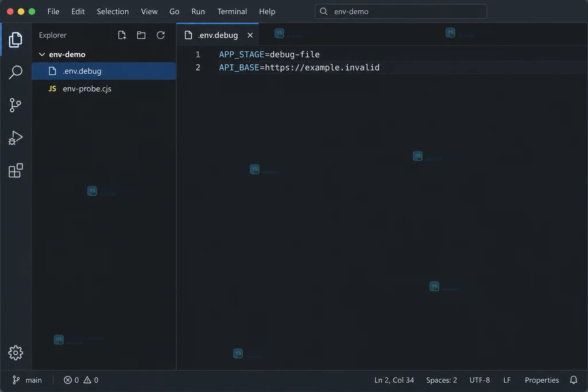The width and height of the screenshot is (588, 392).
Task: Open the Extensions view icon
Action: (x=16, y=170)
